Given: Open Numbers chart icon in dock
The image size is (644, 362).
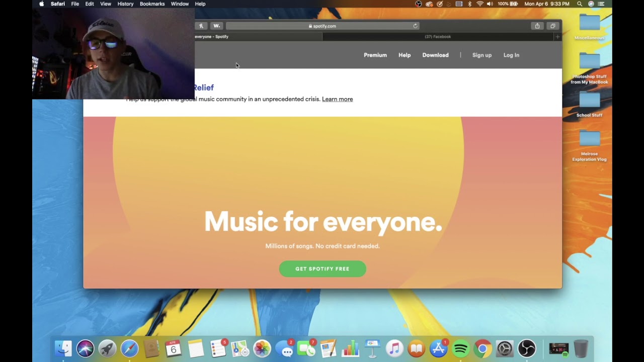Looking at the screenshot, I should pos(350,348).
